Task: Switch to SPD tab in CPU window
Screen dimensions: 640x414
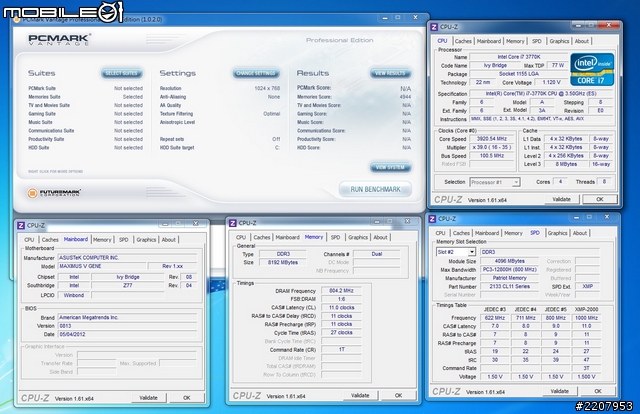Action: (x=537, y=41)
